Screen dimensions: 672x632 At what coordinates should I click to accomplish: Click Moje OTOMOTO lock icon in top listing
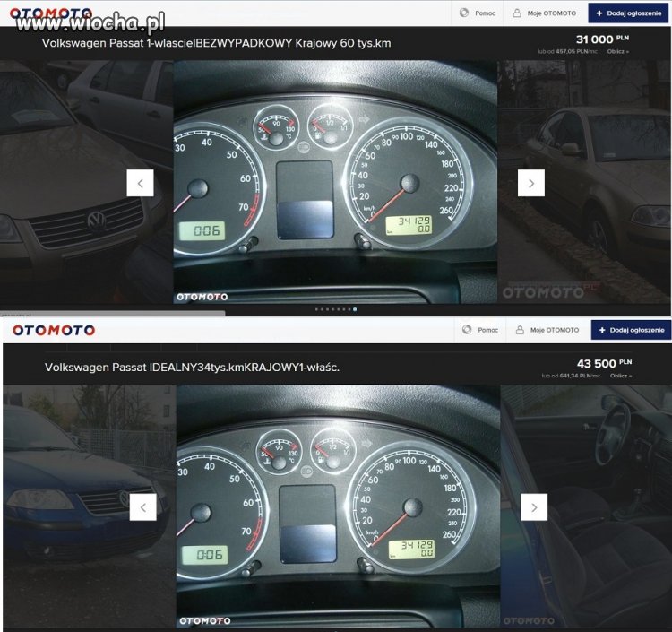[517, 13]
